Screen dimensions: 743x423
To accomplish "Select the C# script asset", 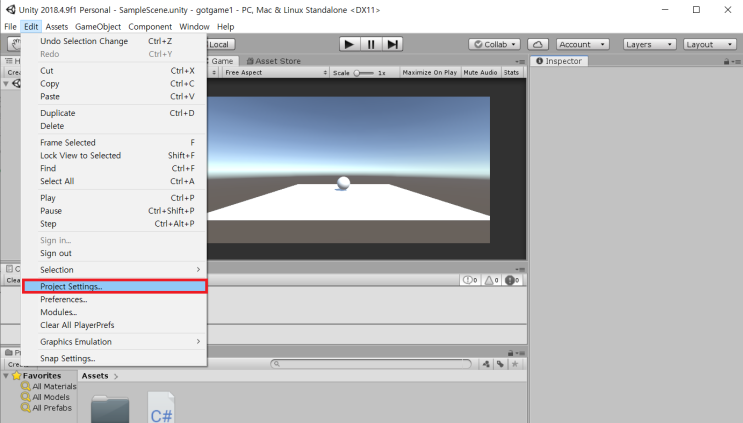I will tap(161, 407).
